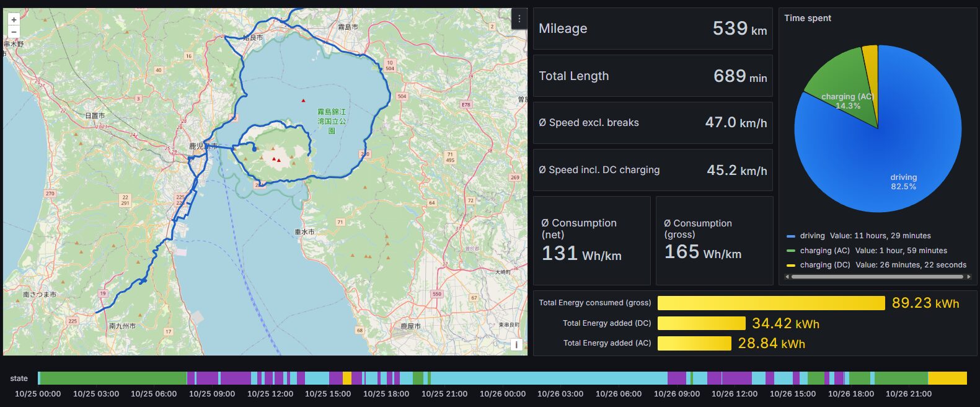
Task: Show map attribution info button
Action: pyautogui.click(x=516, y=345)
